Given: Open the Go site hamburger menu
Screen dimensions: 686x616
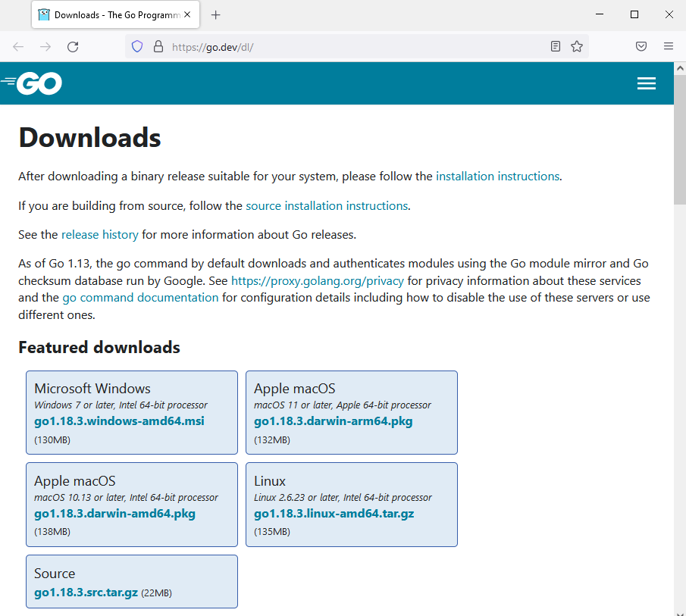Looking at the screenshot, I should pyautogui.click(x=646, y=83).
